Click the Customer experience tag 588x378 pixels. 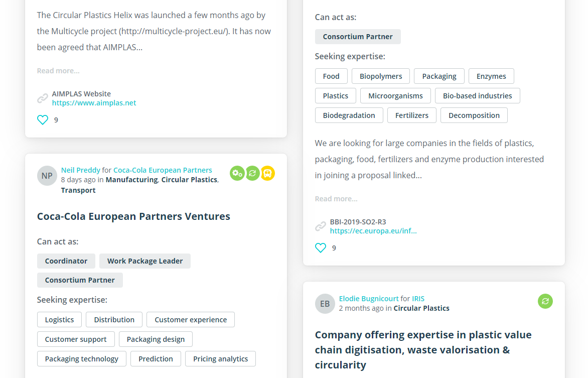pos(191,319)
